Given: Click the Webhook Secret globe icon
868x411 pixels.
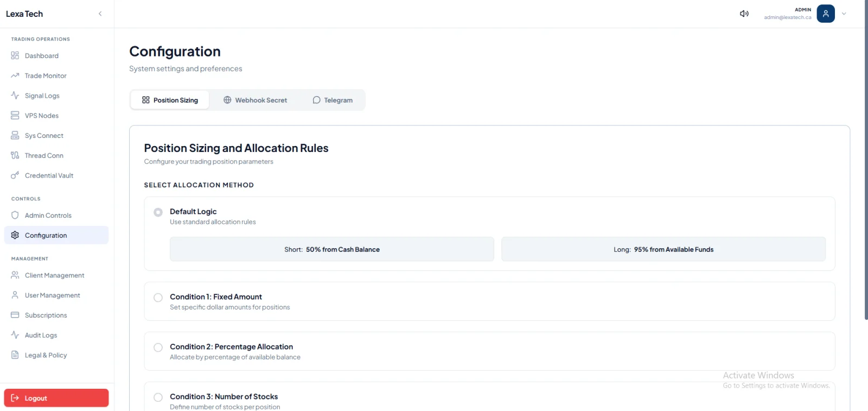Looking at the screenshot, I should tap(227, 100).
